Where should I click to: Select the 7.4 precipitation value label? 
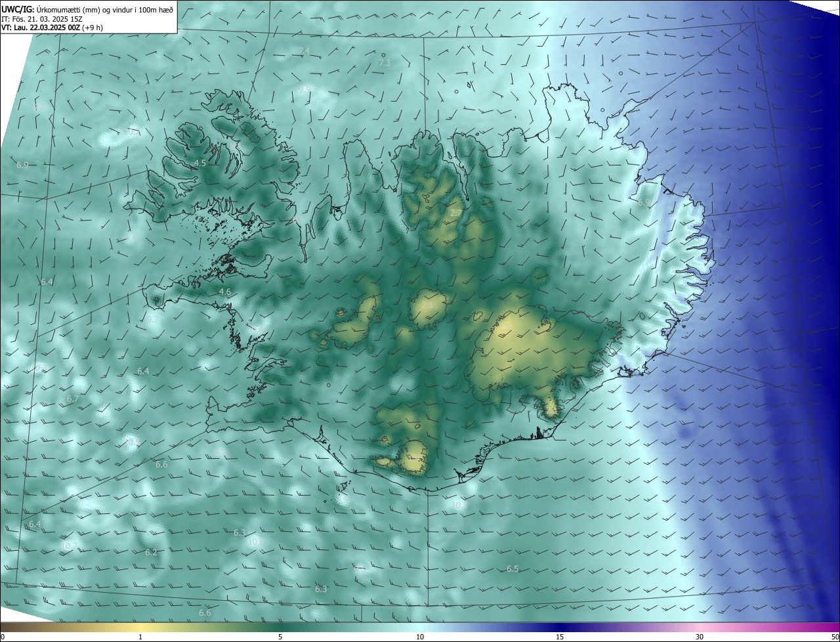click(304, 51)
